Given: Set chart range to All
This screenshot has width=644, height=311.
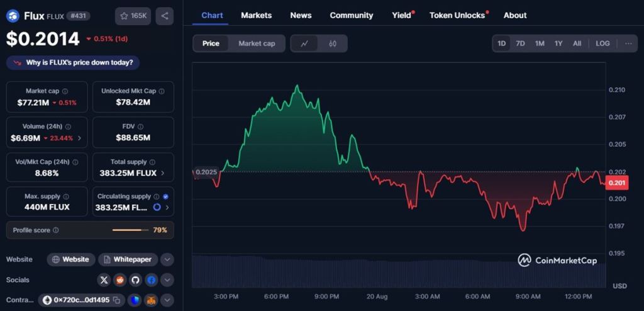Looking at the screenshot, I should click(577, 43).
